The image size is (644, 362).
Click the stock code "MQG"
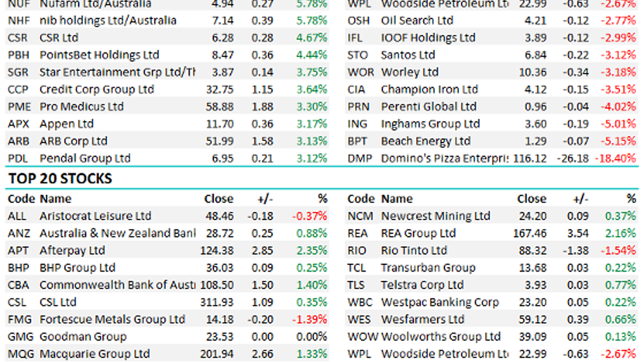tap(20, 355)
